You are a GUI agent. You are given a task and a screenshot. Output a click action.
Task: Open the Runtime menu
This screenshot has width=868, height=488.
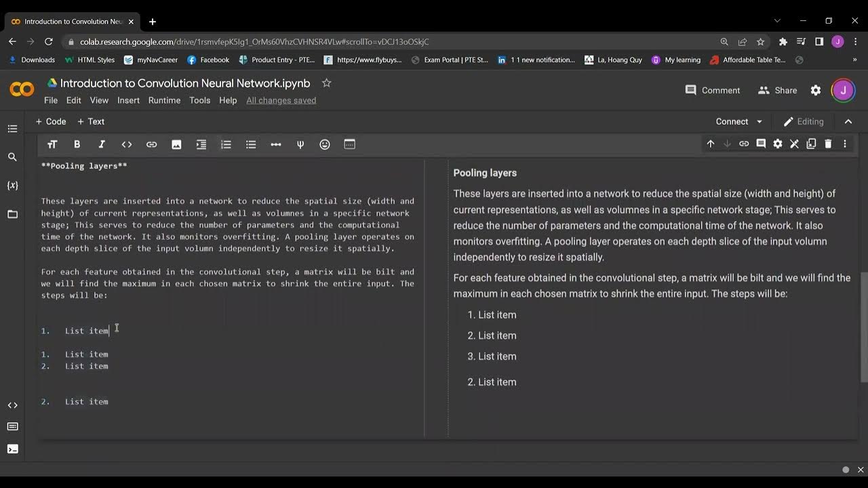click(x=164, y=100)
